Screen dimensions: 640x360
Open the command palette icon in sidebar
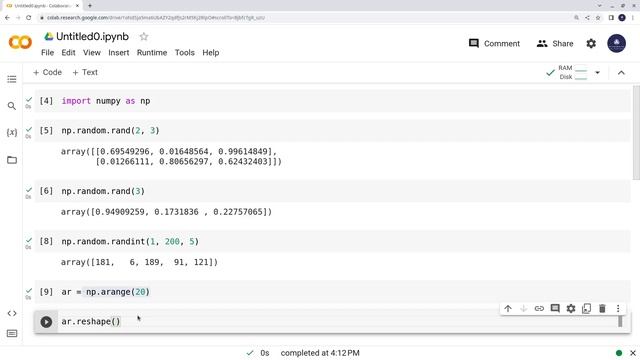(12, 333)
